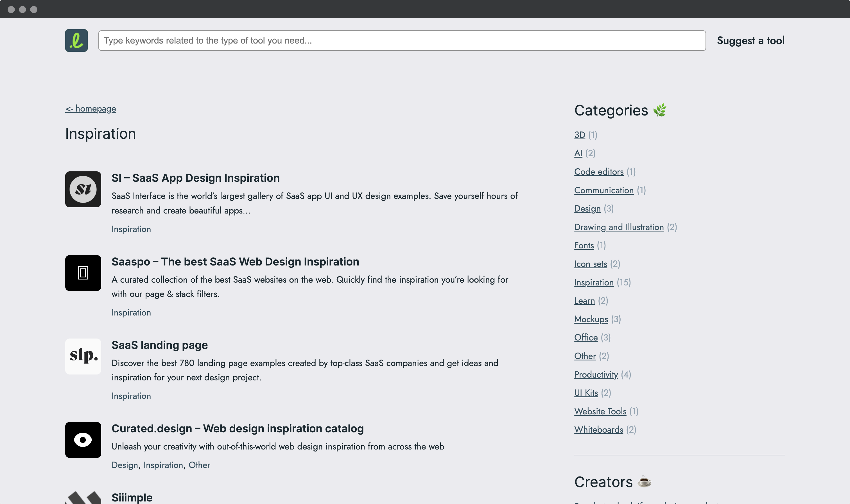Screen dimensions: 850x504
Task: Open the Mockups category
Action: point(591,319)
